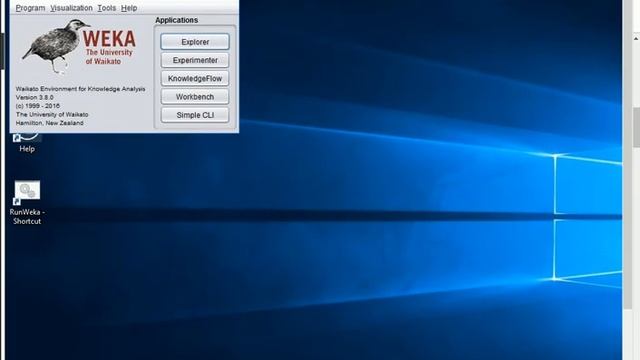Click the 'Version 3.8.0' text
Viewport: 640px width, 360px height.
(x=35, y=97)
